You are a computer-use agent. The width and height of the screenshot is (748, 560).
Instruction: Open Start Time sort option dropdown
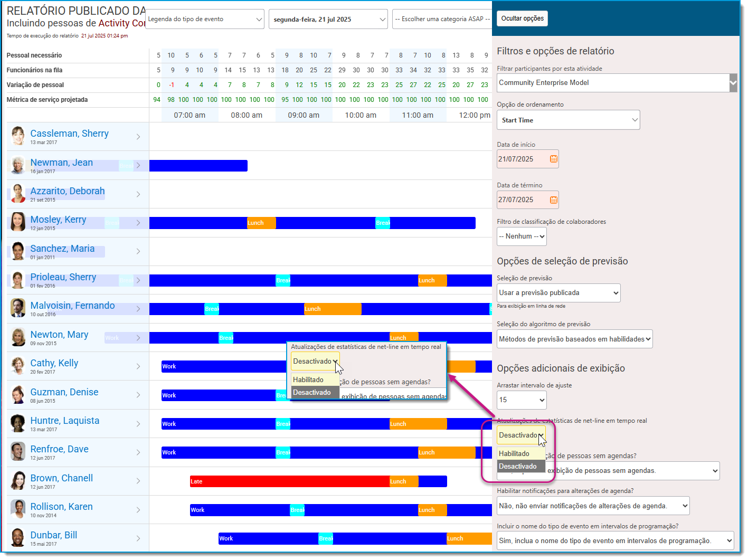pos(569,120)
